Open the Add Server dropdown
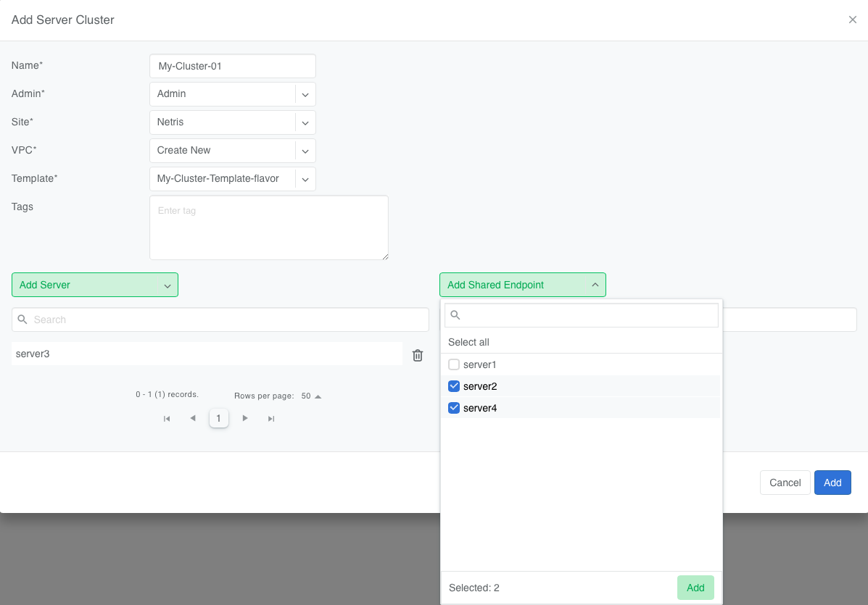Screen dimensions: 868x605 [x=95, y=285]
